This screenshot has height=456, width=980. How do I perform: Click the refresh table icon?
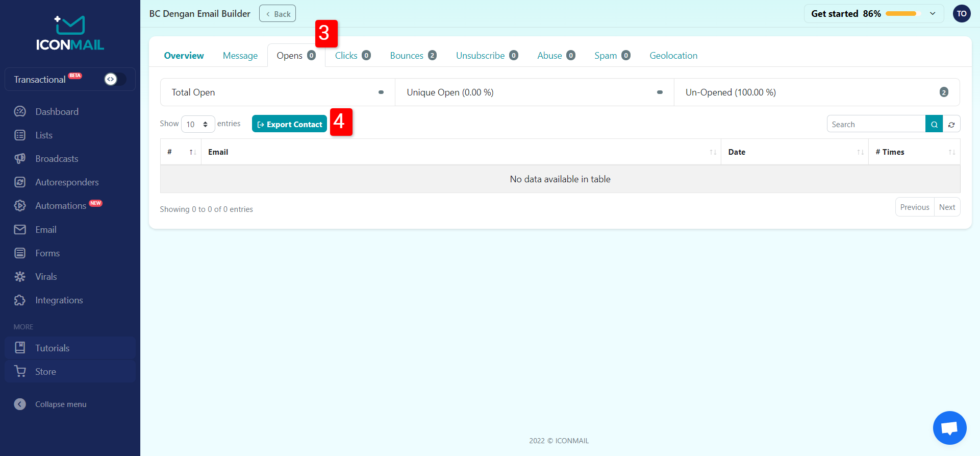(x=951, y=124)
